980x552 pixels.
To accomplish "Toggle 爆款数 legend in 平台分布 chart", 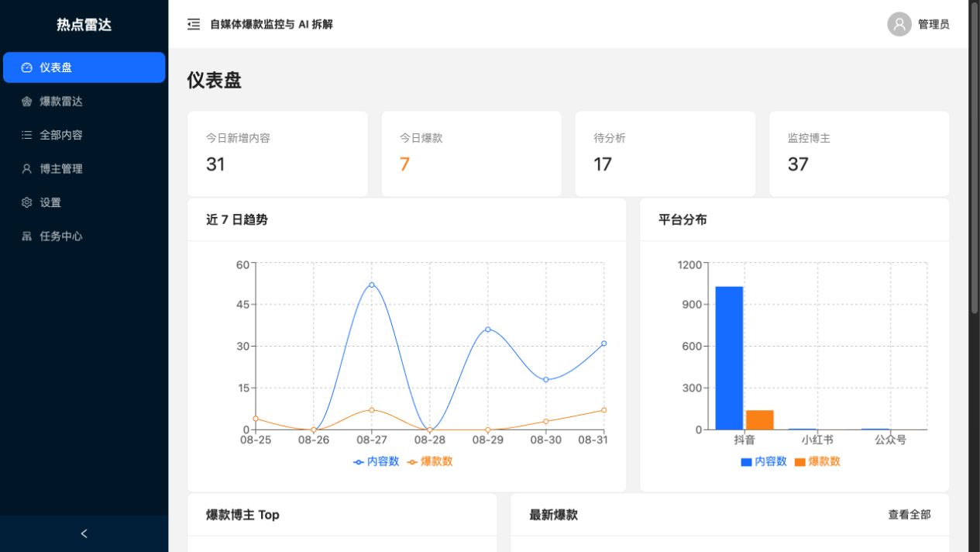I will pos(817,461).
